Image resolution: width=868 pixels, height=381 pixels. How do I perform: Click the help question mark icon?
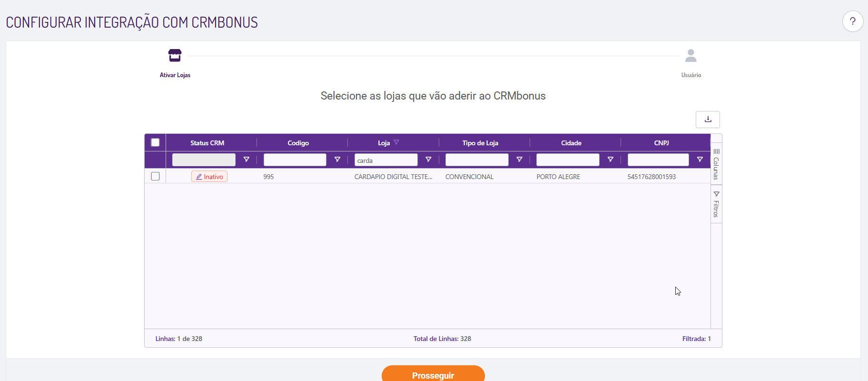[x=853, y=21]
